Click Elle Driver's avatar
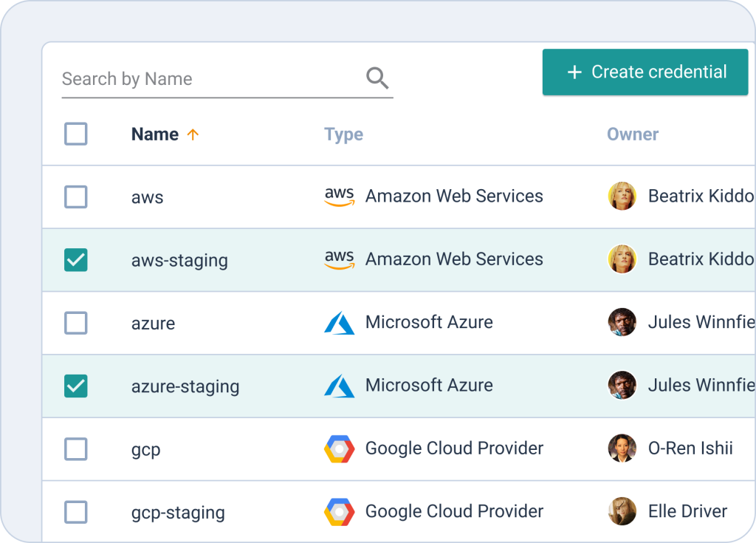756x543 pixels. [x=622, y=511]
